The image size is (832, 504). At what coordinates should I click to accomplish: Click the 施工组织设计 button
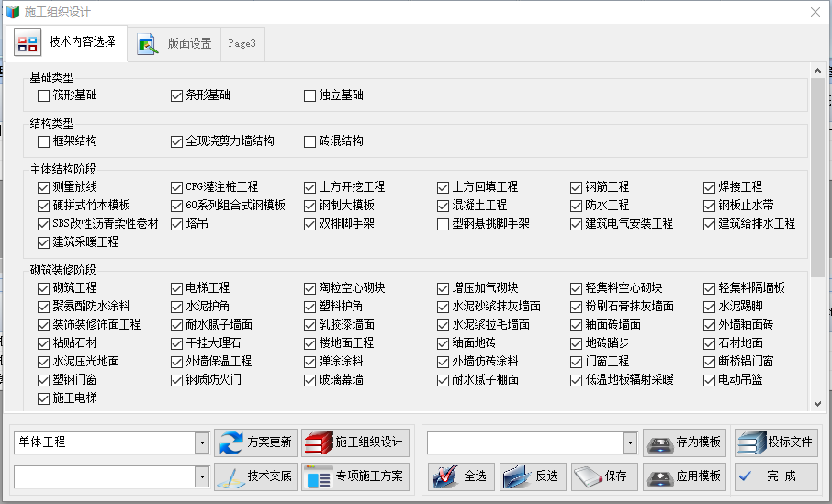355,442
